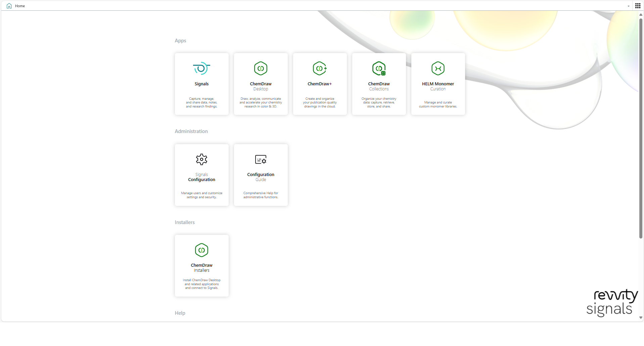The image size is (644, 346).
Task: Expand the small dropdown arrow beside app grid
Action: (x=629, y=6)
